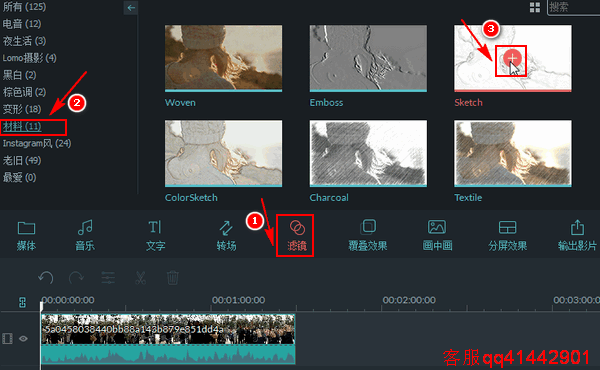
Task: Click the undo arrow icon
Action: point(46,277)
